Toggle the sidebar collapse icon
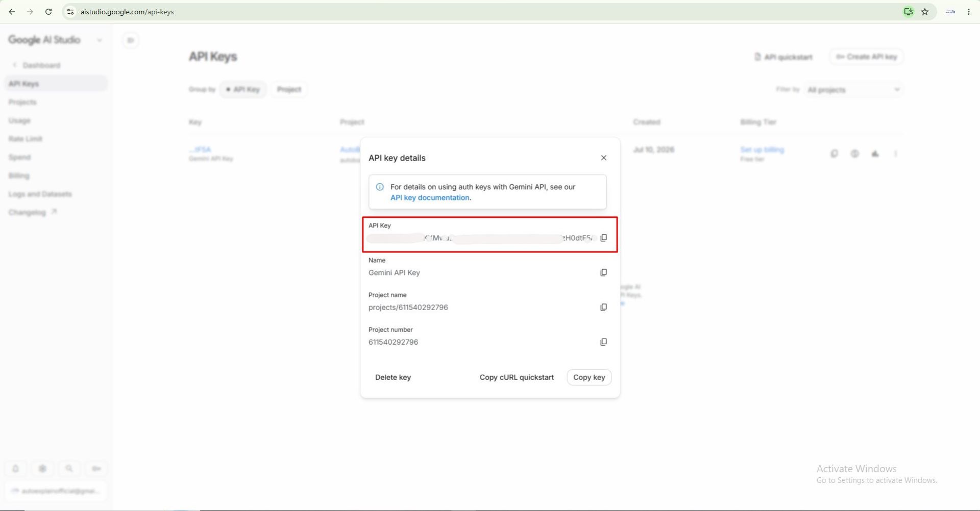Screen dimensions: 980x511 point(131,40)
